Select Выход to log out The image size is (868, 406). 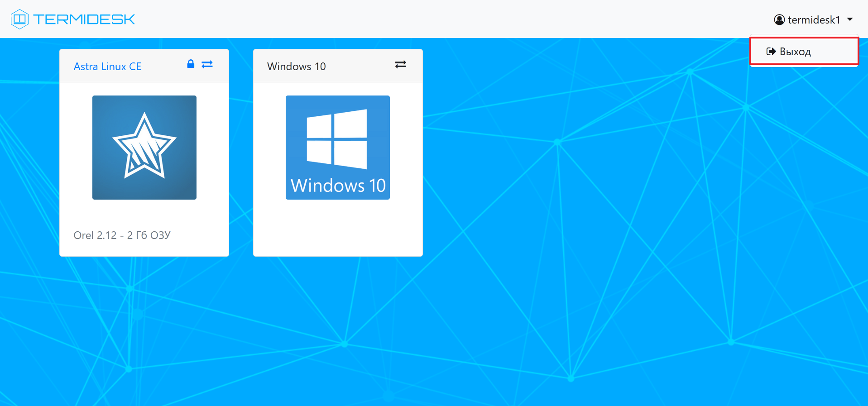coord(795,52)
